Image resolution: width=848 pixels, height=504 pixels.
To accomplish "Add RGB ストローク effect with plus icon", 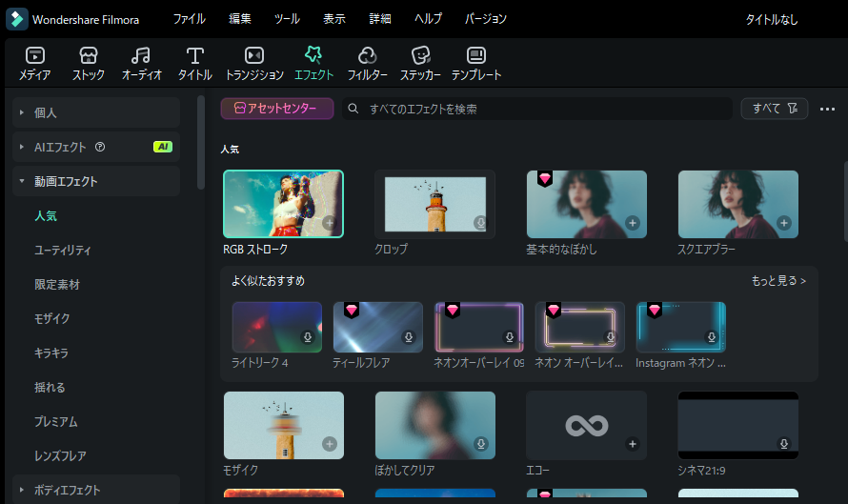I will (x=330, y=223).
